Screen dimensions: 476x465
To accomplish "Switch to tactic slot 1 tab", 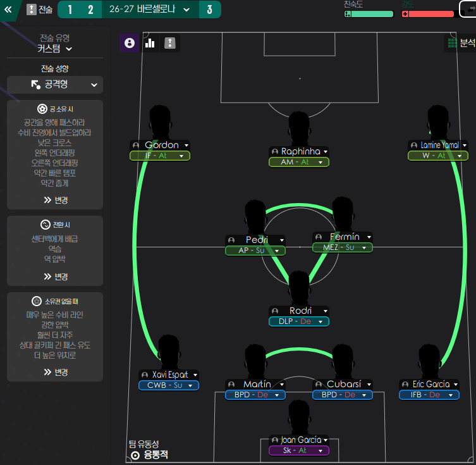I will tap(70, 9).
